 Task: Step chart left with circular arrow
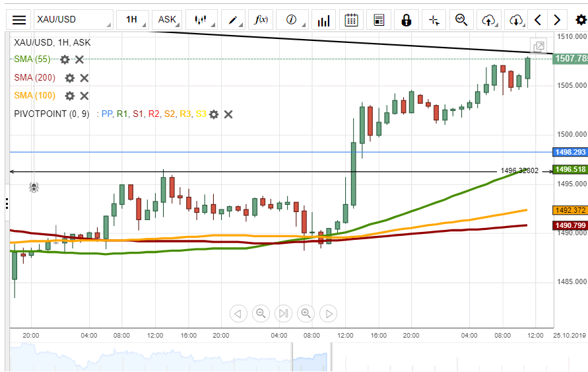[238, 313]
